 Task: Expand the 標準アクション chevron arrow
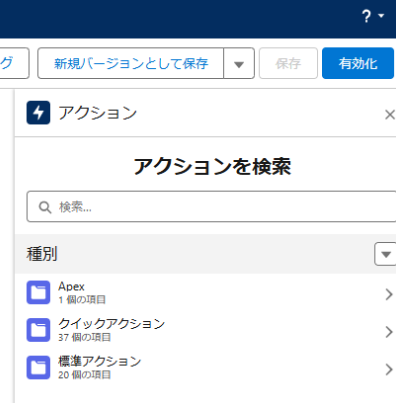[389, 369]
